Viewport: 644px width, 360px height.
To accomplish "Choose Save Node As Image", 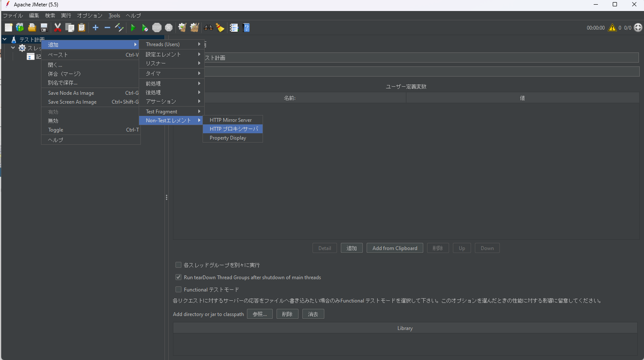I will pyautogui.click(x=91, y=93).
